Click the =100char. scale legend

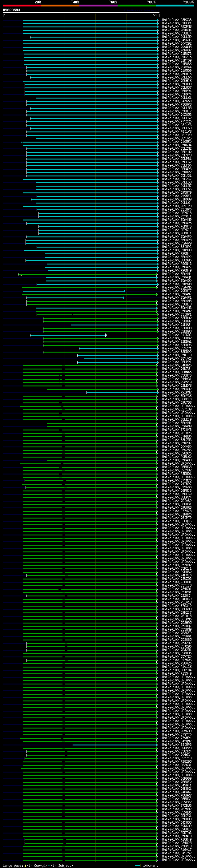coord(147,866)
